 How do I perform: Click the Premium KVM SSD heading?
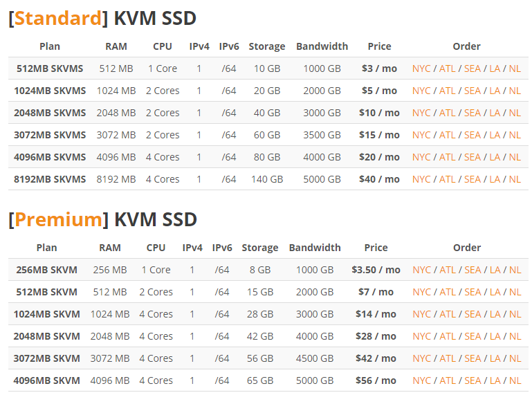[x=103, y=219]
